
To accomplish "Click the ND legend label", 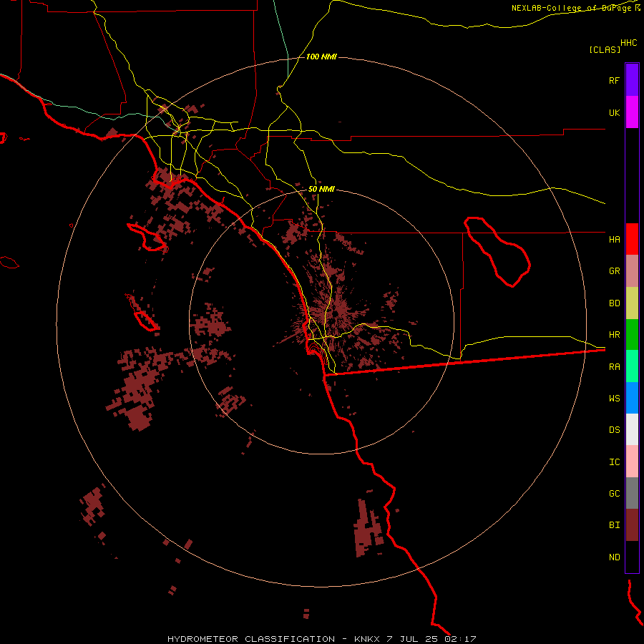I will 614,557.
